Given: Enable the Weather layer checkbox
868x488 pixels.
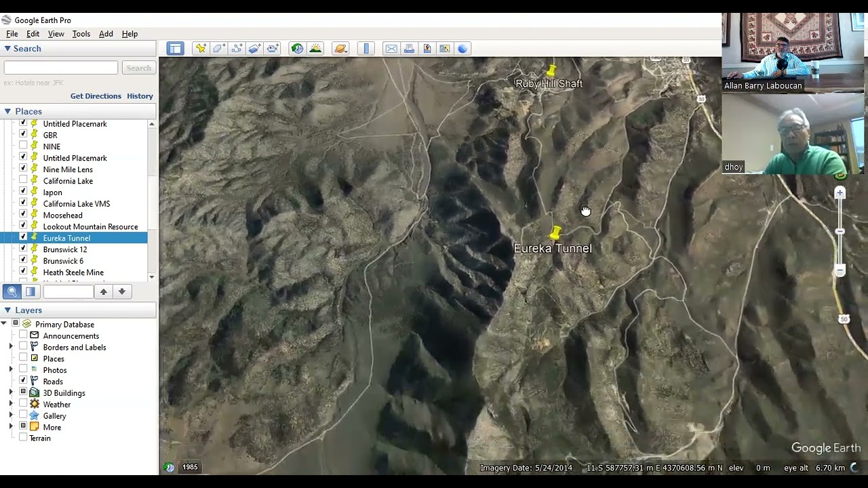Looking at the screenshot, I should (x=23, y=404).
